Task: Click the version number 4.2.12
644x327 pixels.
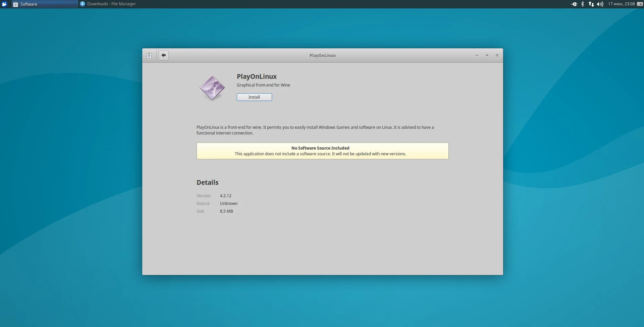Action: click(x=226, y=196)
